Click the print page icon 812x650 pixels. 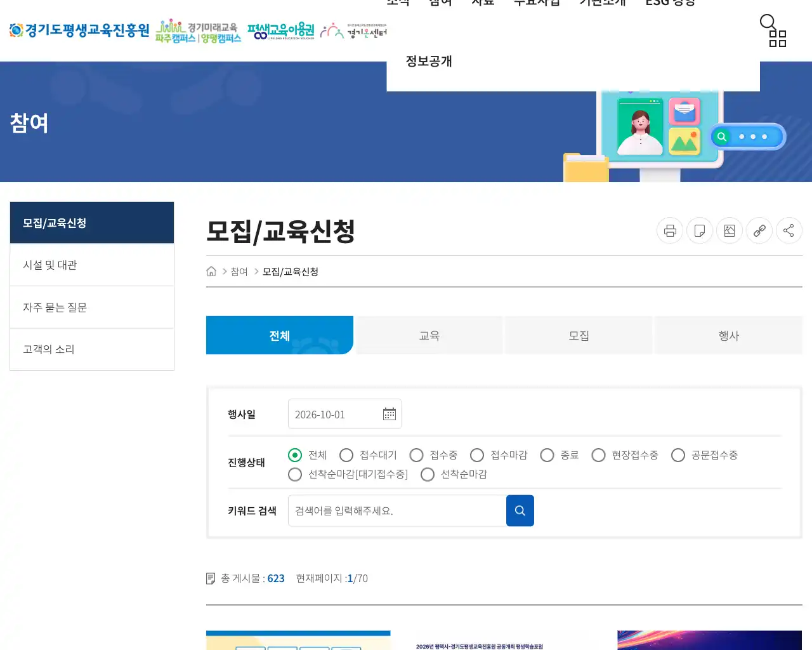point(670,230)
